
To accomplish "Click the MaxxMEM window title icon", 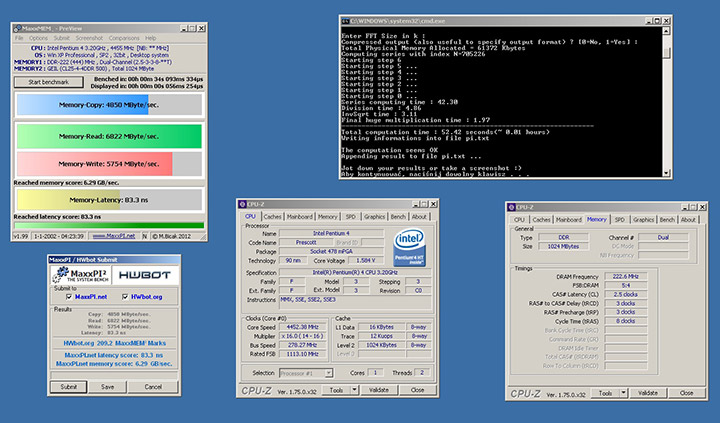I will click(18, 29).
